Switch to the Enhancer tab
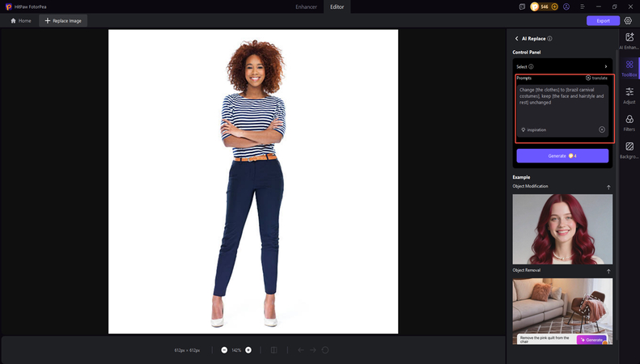Viewport: 640px width, 364px height. 307,6
